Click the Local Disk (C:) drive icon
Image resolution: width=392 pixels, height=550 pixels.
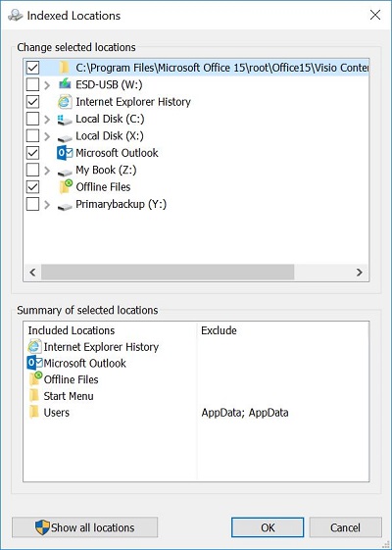coord(65,119)
